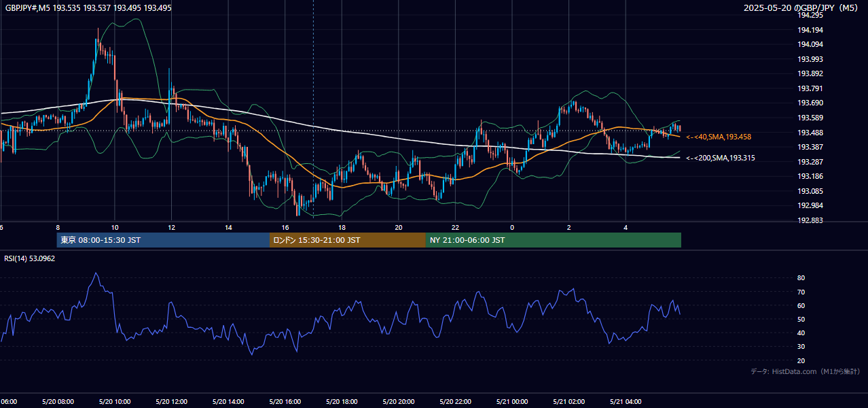Click hour tick 0 under price chart
This screenshot has width=868, height=408.
tap(512, 228)
